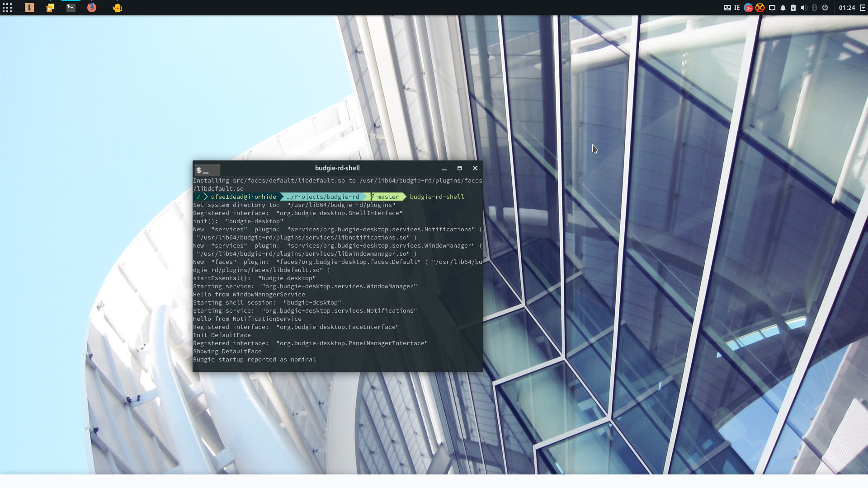Click the 'Hello from NotificationService' line

coord(247,319)
